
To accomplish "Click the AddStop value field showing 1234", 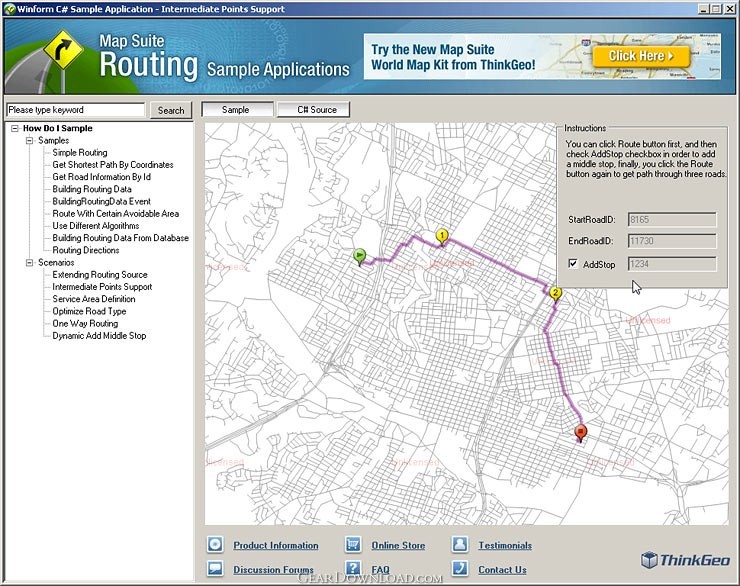I will [x=672, y=264].
